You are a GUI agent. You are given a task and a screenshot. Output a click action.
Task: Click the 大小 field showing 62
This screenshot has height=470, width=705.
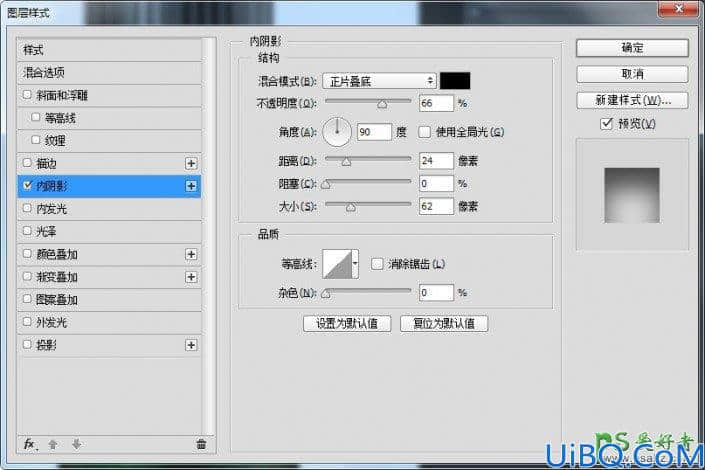436,206
